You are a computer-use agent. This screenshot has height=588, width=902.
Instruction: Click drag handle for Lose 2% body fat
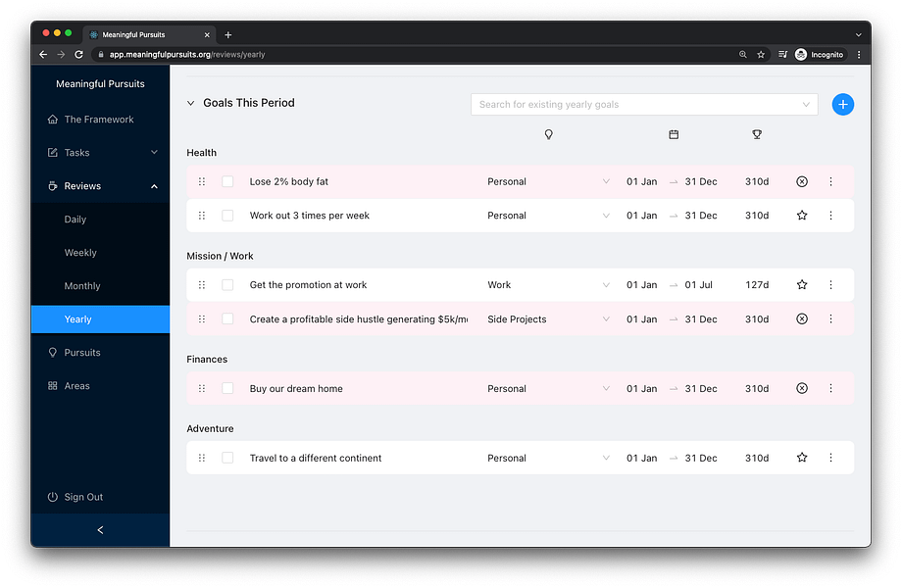point(201,181)
